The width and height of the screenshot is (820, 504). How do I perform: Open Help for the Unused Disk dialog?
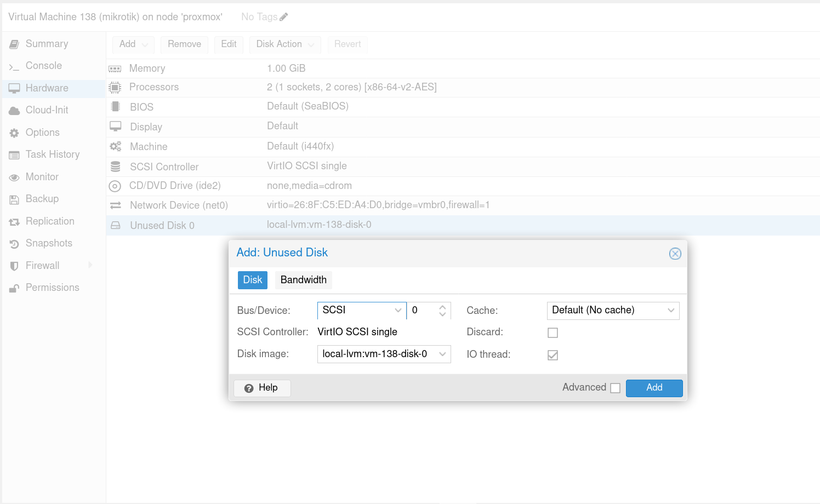[x=262, y=388]
